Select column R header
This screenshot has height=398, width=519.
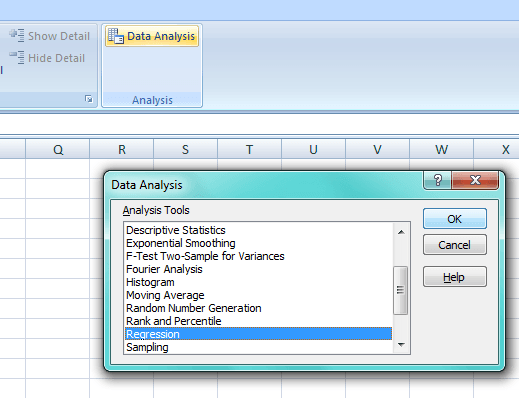122,149
